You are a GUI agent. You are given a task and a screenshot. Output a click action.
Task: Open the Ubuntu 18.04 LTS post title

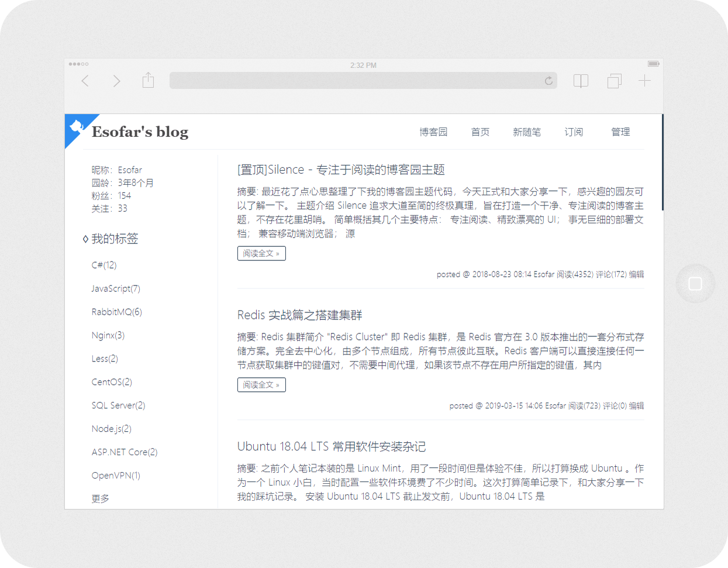point(332,446)
